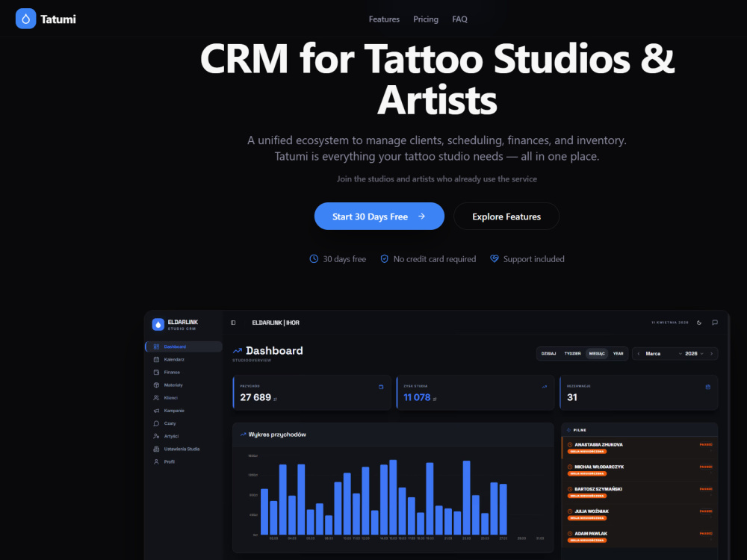747x560 pixels.
Task: Click the 11 Kwietnia 2026 date label
Action: 670,323
